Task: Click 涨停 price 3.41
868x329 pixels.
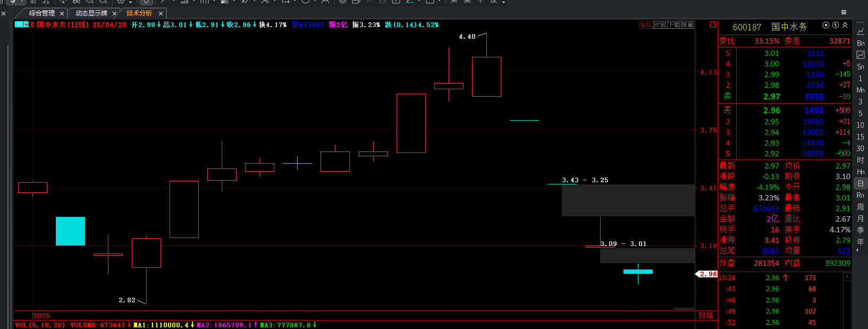Action: point(772,240)
